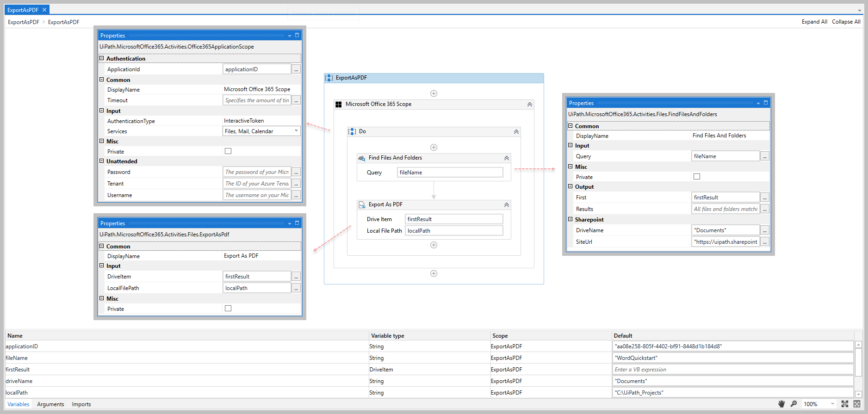The height and width of the screenshot is (414, 868).
Task: Switch to the Arguments tab
Action: [50, 404]
